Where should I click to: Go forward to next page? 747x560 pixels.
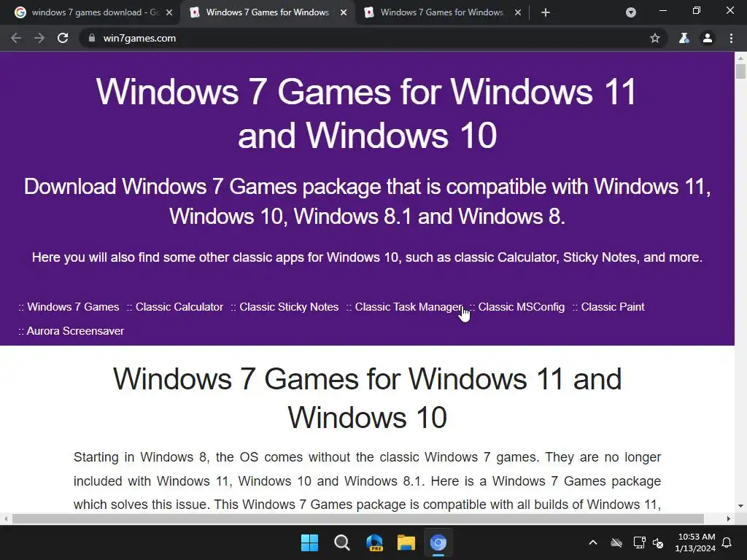(x=39, y=38)
